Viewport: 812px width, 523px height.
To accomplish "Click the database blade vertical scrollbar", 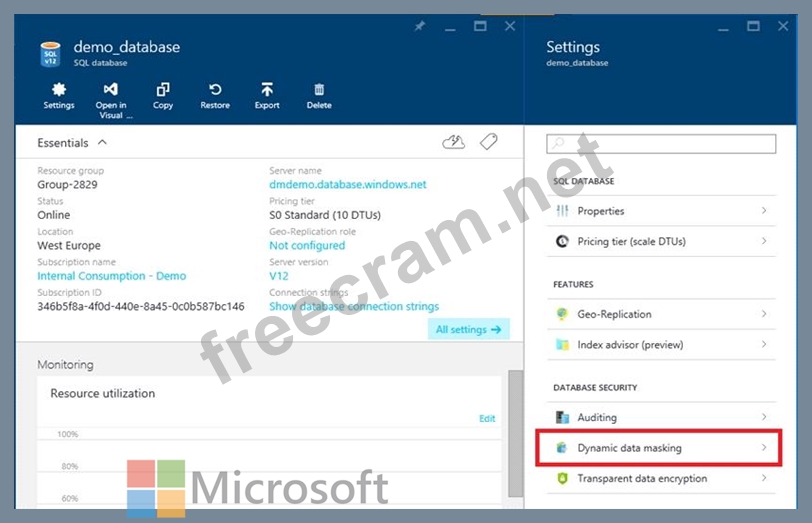I will (515, 433).
